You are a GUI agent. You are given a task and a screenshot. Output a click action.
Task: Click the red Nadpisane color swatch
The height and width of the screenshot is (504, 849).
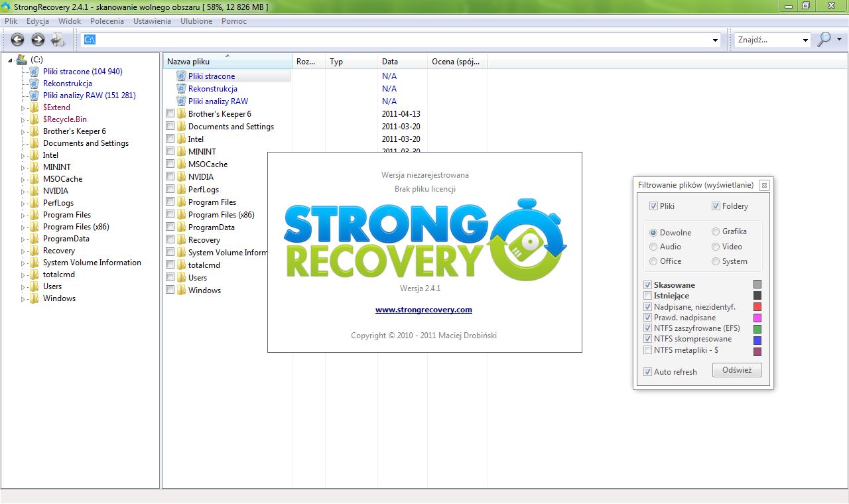(757, 306)
